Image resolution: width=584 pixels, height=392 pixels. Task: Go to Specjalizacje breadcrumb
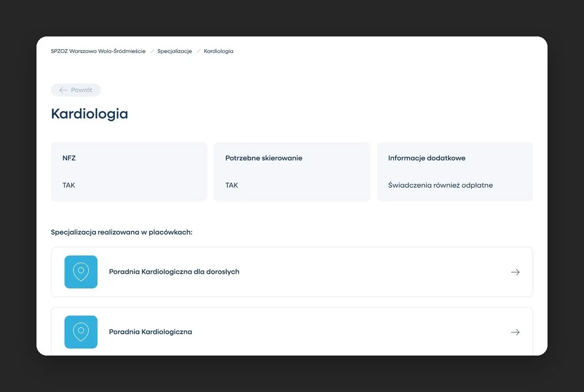click(x=175, y=52)
